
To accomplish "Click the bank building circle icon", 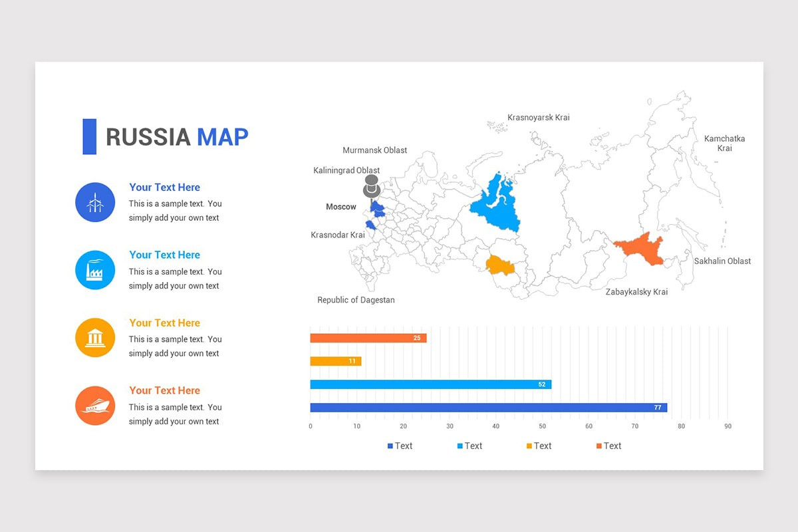I will point(95,338).
